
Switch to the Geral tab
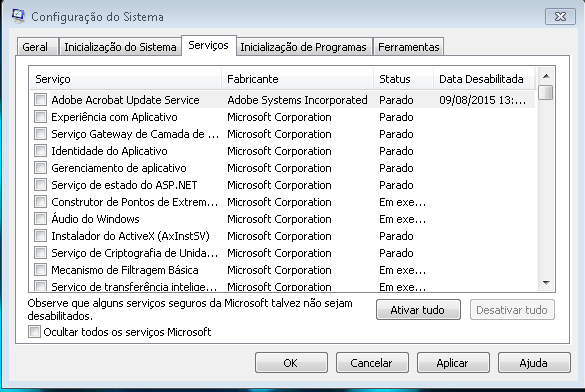35,47
